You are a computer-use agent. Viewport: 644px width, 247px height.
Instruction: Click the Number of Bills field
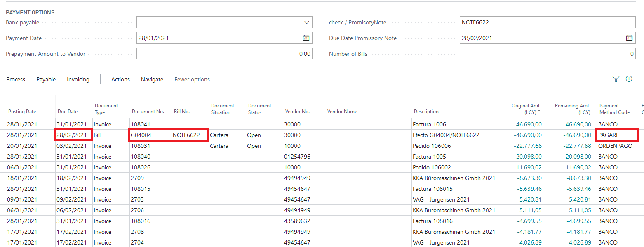pos(548,54)
